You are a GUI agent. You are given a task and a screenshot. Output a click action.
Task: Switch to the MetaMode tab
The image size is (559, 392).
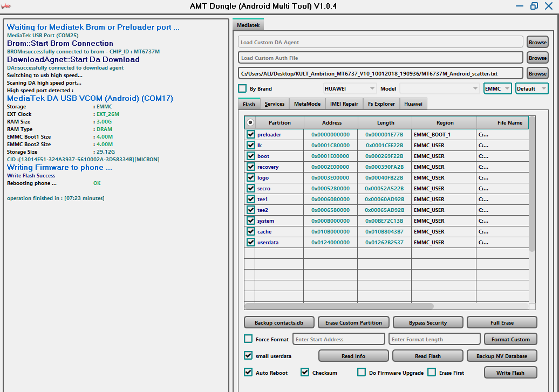pos(308,104)
